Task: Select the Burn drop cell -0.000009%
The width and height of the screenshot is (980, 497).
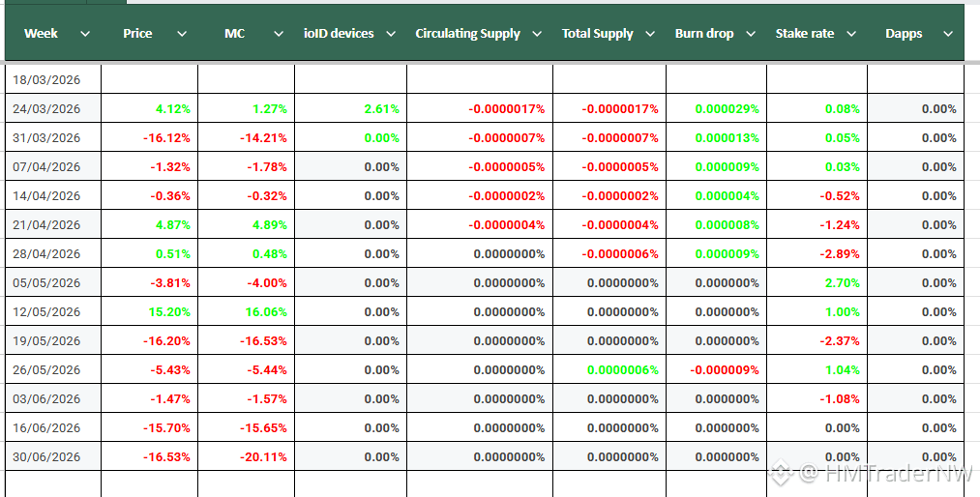Action: (x=717, y=369)
